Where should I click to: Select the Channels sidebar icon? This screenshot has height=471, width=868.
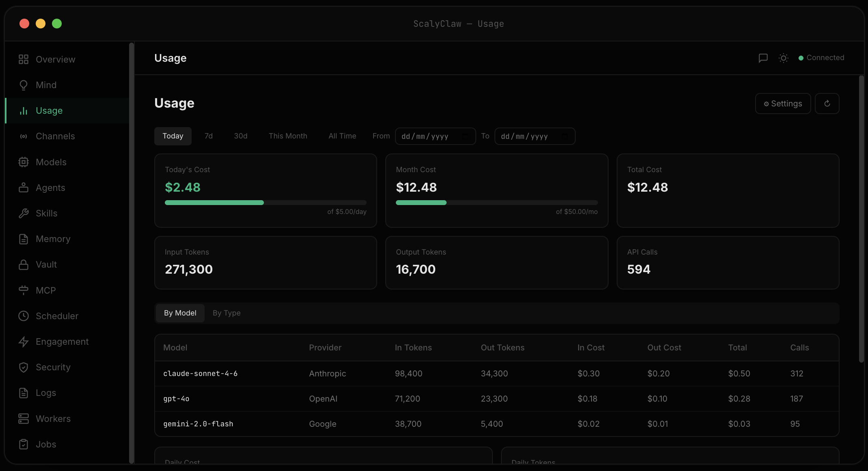[x=24, y=136]
